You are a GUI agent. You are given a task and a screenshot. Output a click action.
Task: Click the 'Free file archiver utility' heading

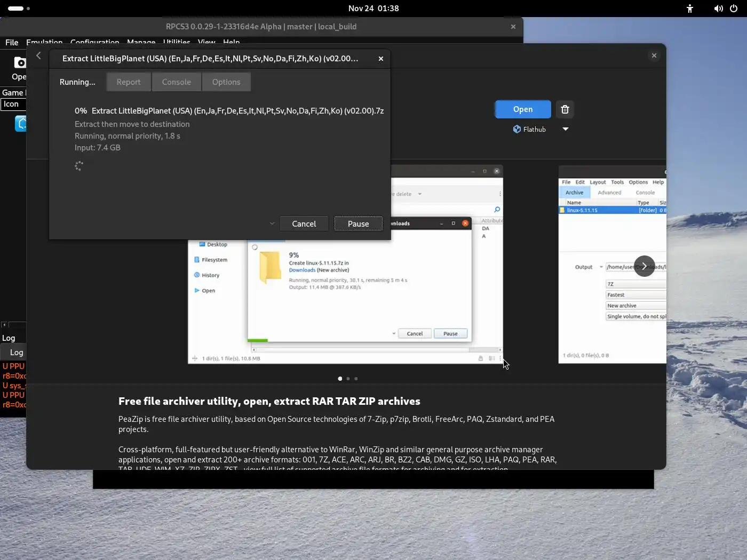pyautogui.click(x=269, y=401)
